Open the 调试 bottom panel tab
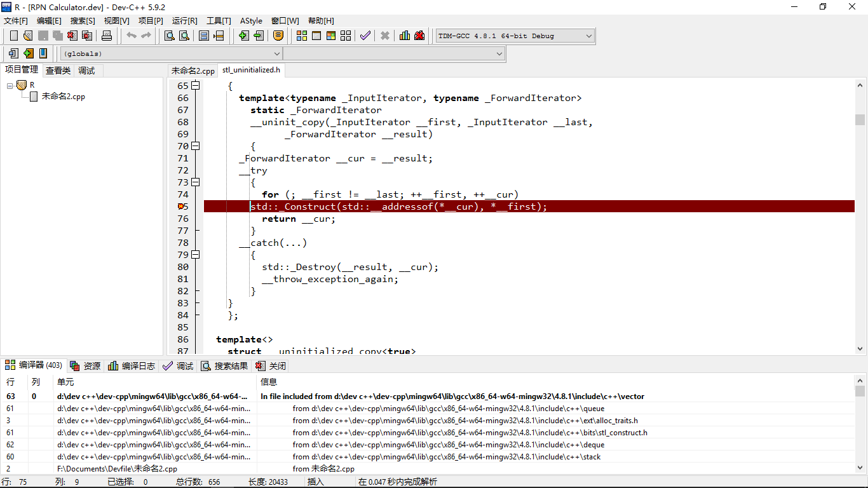This screenshot has height=488, width=868. [178, 366]
